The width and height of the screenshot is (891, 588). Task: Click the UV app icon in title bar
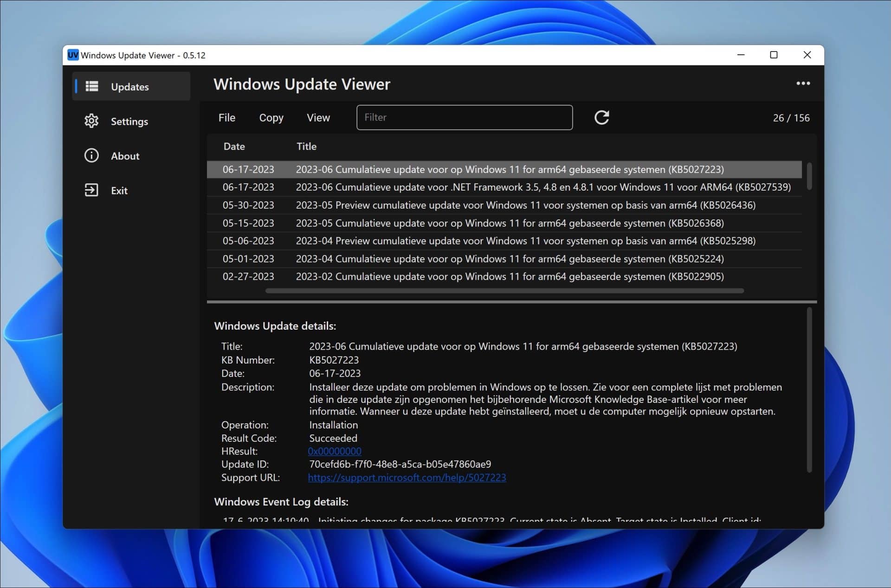(x=73, y=55)
